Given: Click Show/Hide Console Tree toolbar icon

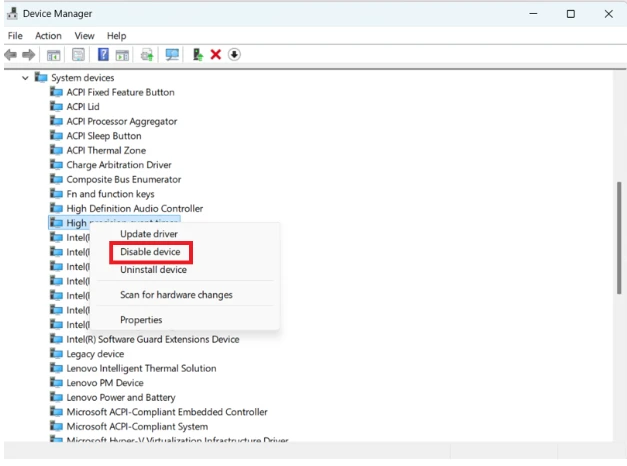Looking at the screenshot, I should click(x=54, y=55).
